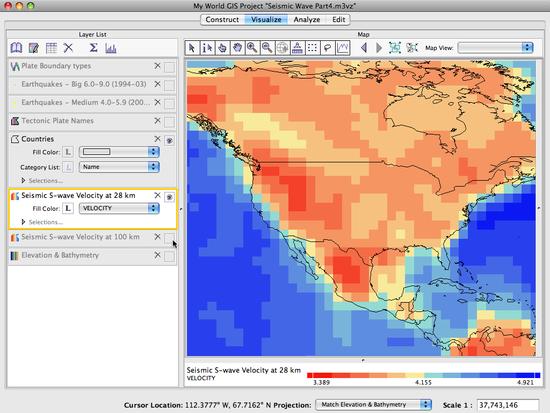The image size is (550, 413).
Task: Open the layer table view icon
Action: (x=51, y=48)
